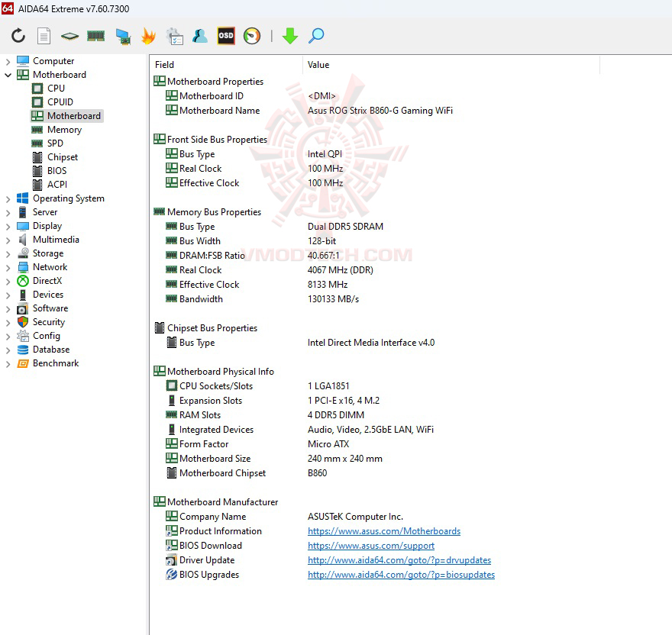The height and width of the screenshot is (635, 672).
Task: Open the memory module toolbar icon
Action: (95, 36)
